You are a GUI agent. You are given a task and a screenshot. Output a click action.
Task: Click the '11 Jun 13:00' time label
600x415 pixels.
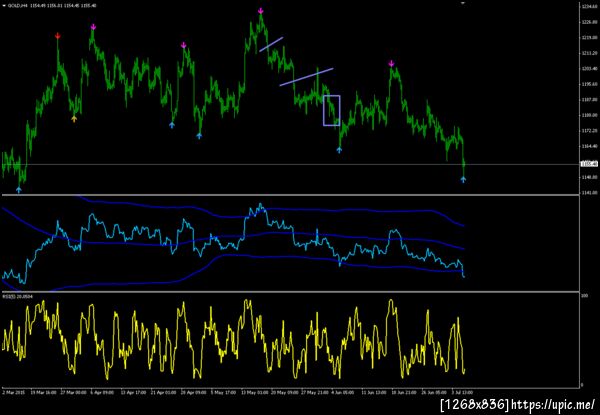374,392
